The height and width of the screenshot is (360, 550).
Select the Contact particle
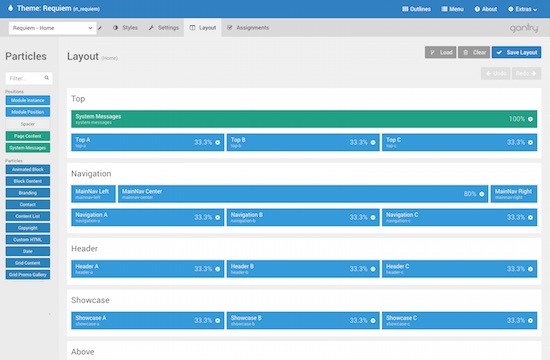[28, 205]
